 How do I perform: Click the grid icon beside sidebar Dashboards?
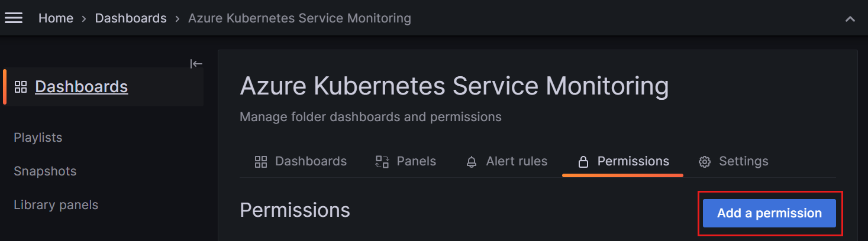21,87
